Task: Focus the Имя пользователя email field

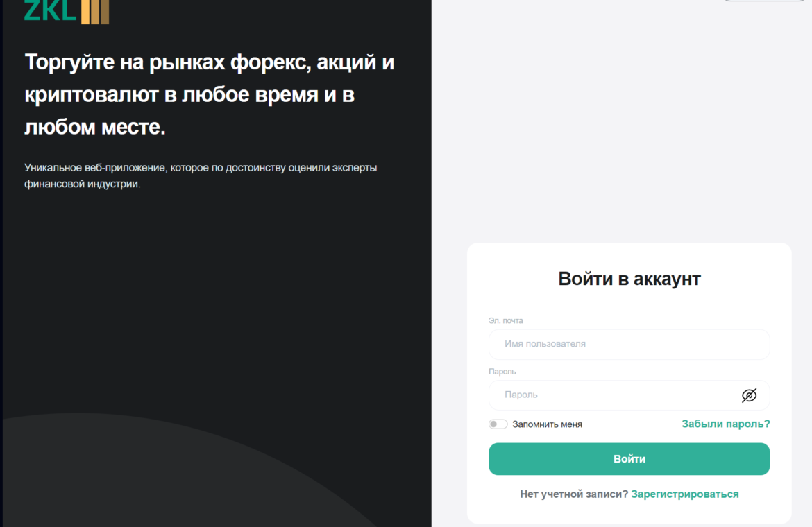Action: (x=629, y=344)
